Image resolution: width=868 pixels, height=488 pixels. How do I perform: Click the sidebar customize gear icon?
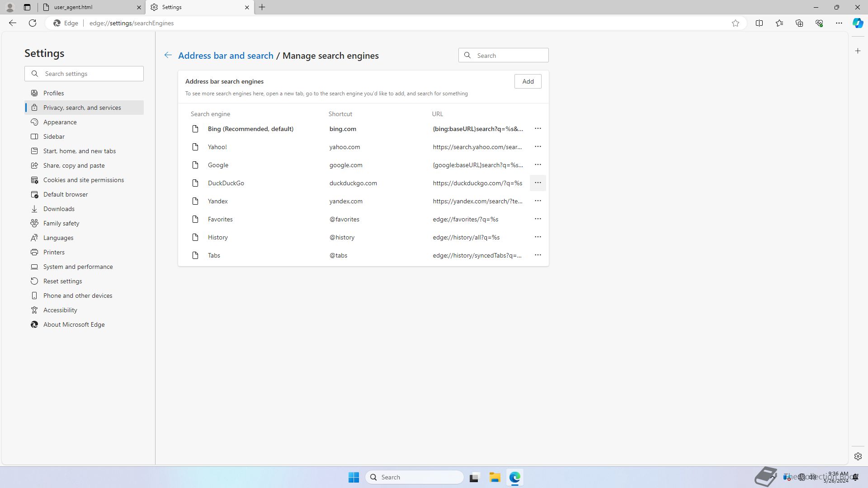tap(858, 456)
